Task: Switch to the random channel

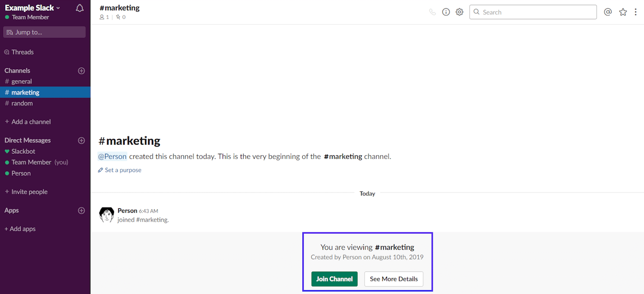Action: [x=22, y=103]
